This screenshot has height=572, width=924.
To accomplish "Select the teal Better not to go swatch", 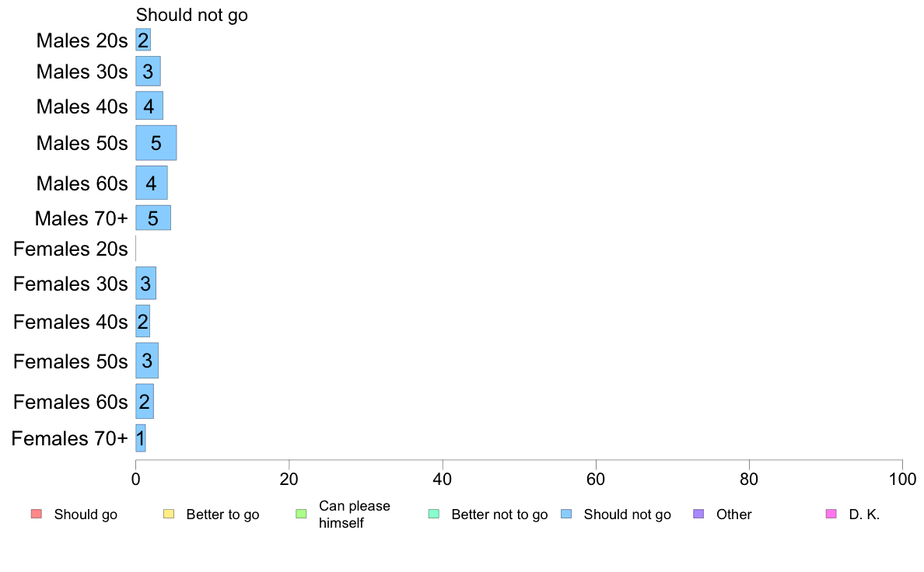I will pos(434,514).
